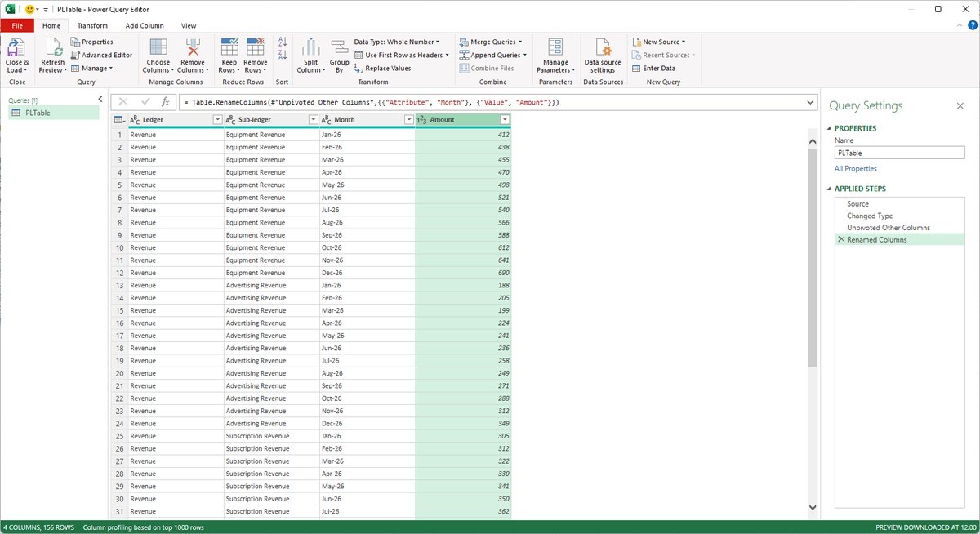Click the smiley feedback icon in title bar
This screenshot has width=980, height=534.
[29, 9]
